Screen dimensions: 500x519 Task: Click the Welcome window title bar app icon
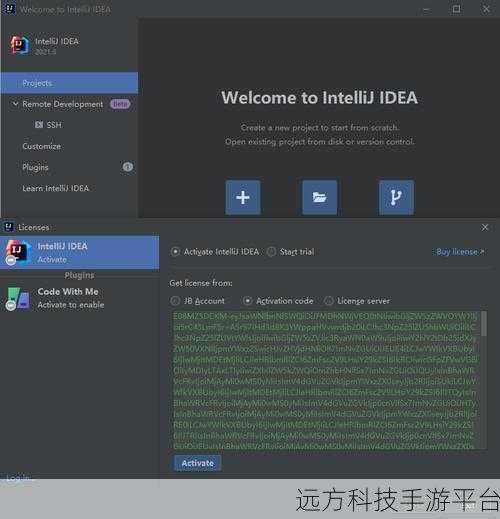click(x=10, y=9)
